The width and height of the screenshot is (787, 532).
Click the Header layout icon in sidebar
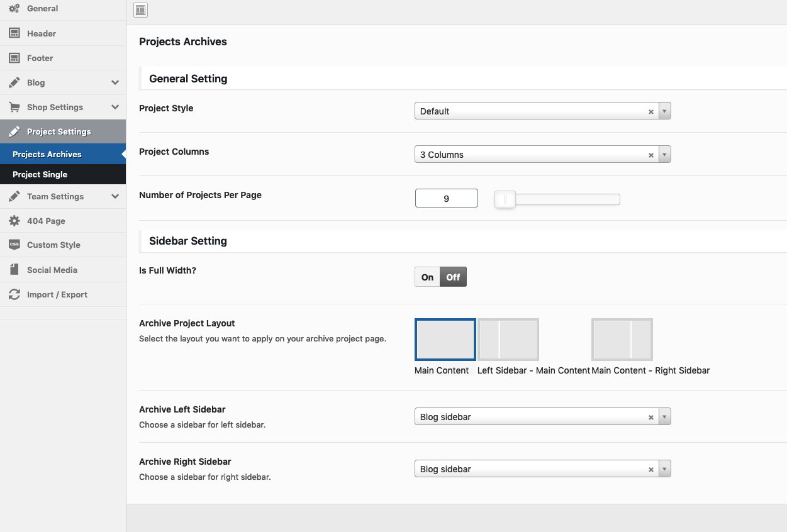click(14, 33)
